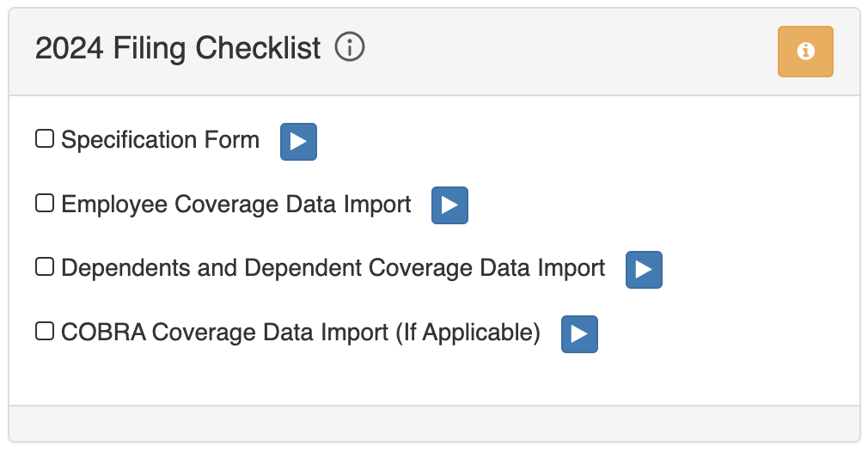Check the Employee Coverage Data Import checkbox
Image resolution: width=868 pixels, height=452 pixels.
(44, 203)
